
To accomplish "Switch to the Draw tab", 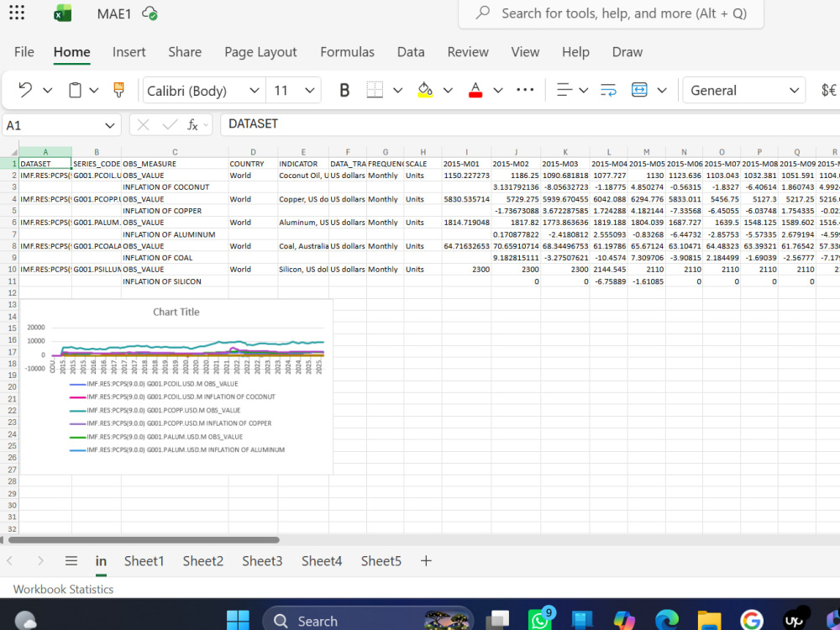I will click(x=627, y=52).
